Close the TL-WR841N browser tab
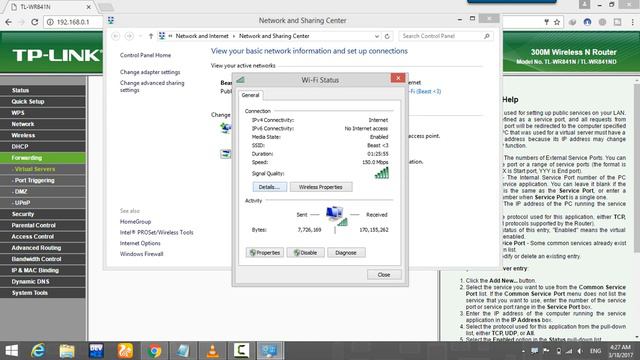The image size is (640, 360). (89, 7)
